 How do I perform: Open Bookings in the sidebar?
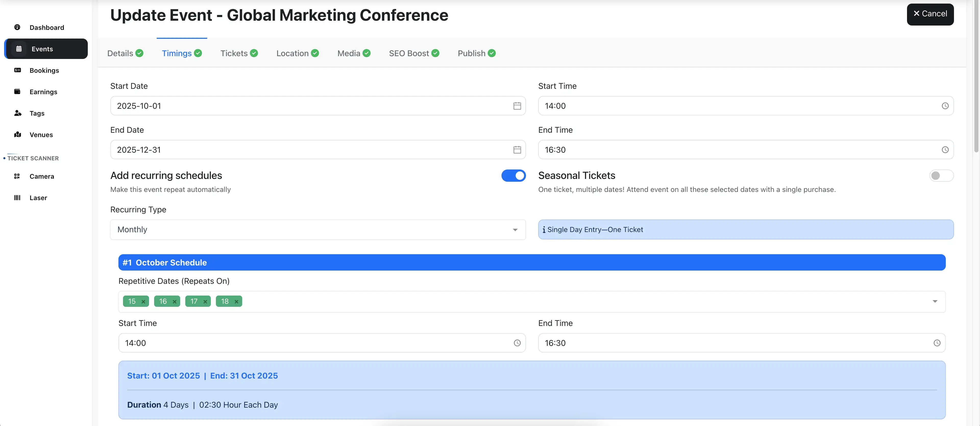click(44, 70)
